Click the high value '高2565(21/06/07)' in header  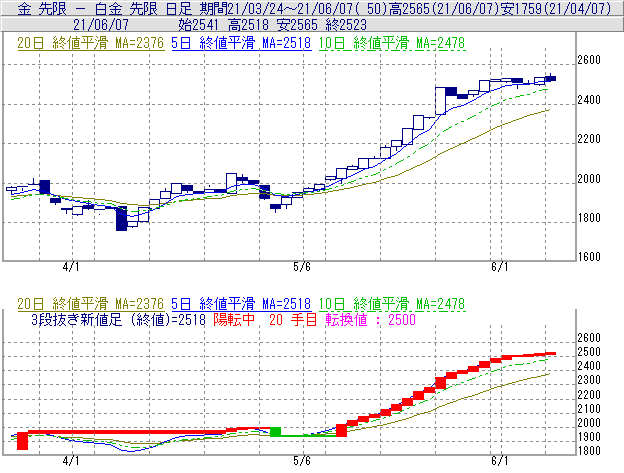[x=443, y=8]
